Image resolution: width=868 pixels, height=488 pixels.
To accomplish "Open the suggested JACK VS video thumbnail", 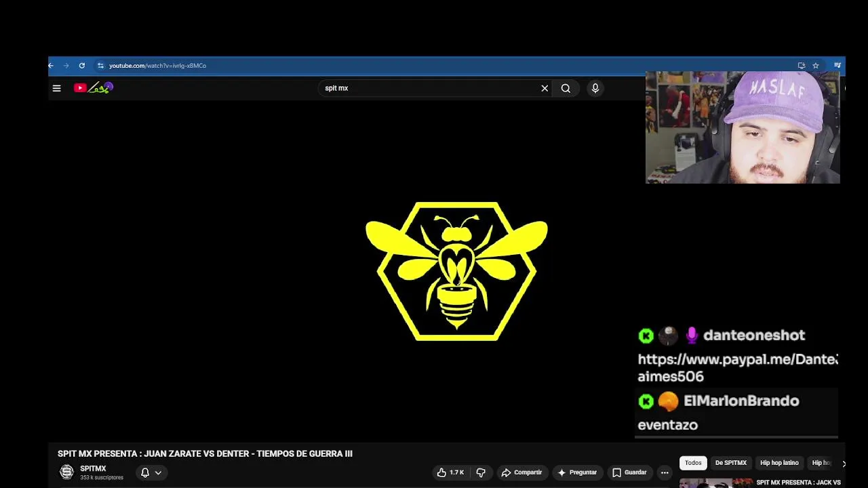I will click(x=715, y=483).
